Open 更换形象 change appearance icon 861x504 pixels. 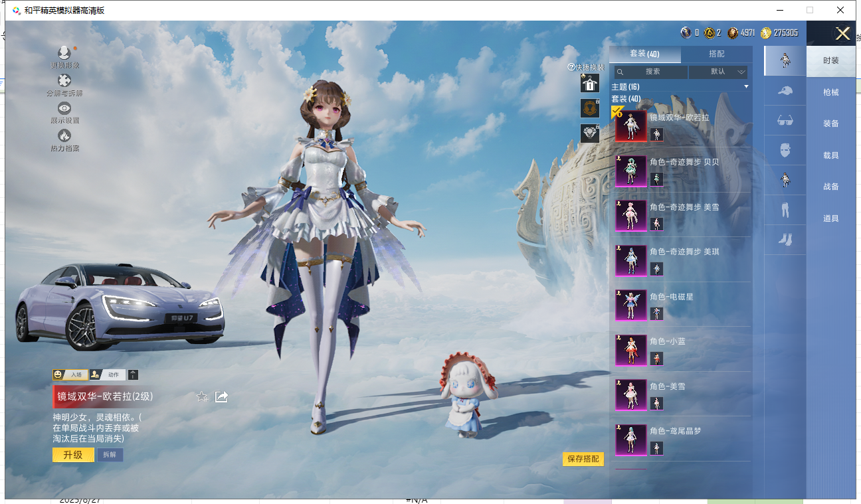tap(64, 53)
